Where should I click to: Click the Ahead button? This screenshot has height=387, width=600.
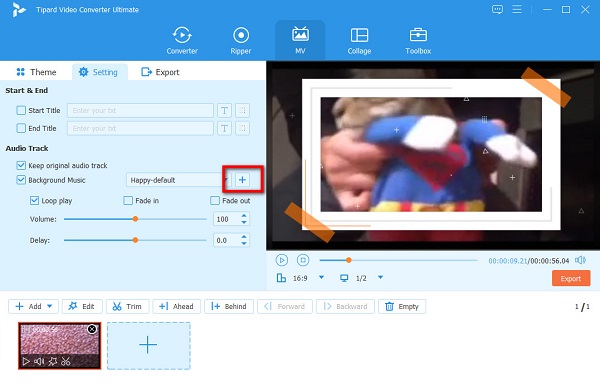[x=176, y=306]
